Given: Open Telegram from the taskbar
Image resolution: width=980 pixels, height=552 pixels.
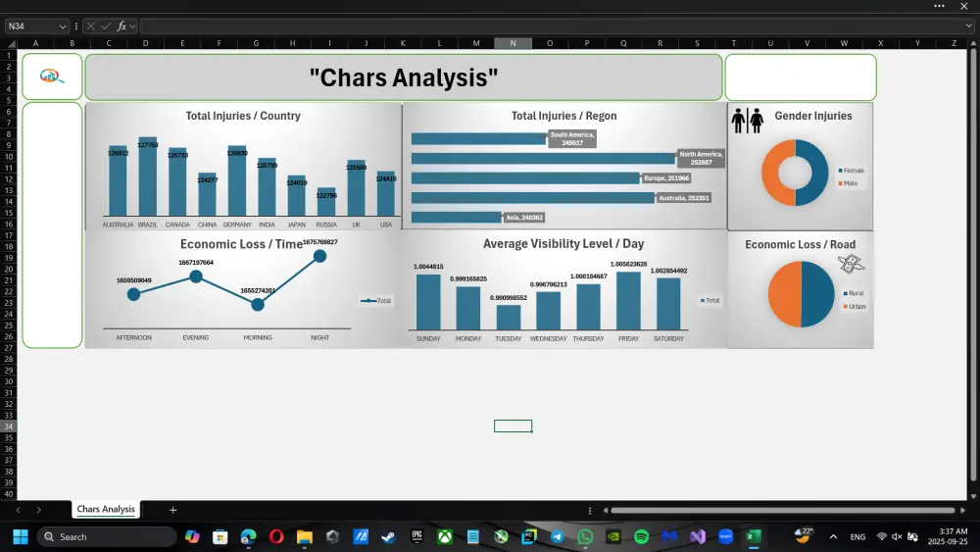Looking at the screenshot, I should tap(557, 537).
